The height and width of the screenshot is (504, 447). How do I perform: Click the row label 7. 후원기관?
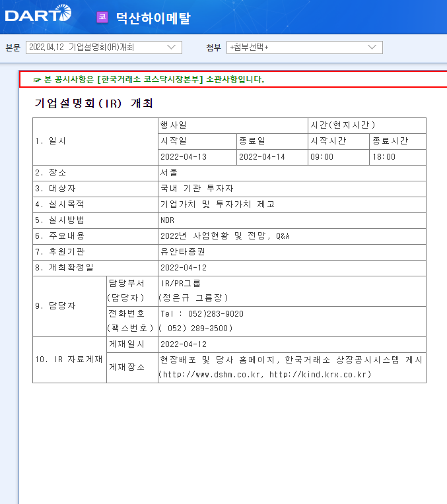[x=60, y=252]
